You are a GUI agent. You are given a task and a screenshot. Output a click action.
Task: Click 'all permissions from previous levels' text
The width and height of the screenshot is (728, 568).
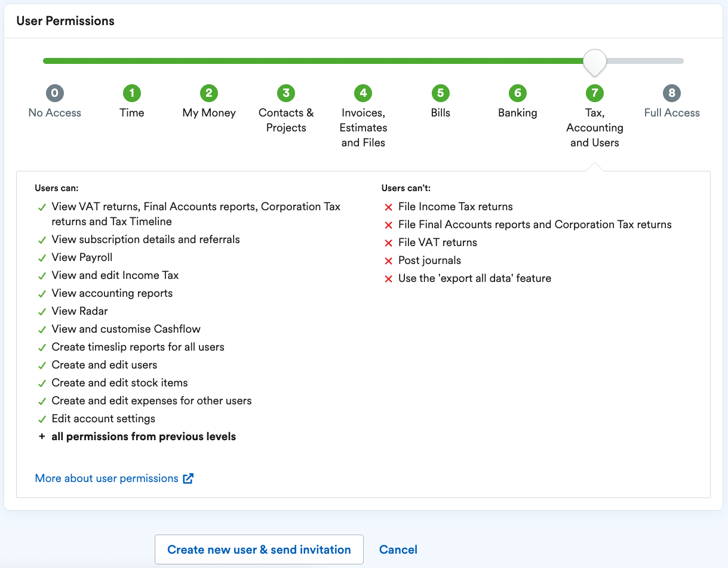[x=144, y=437]
